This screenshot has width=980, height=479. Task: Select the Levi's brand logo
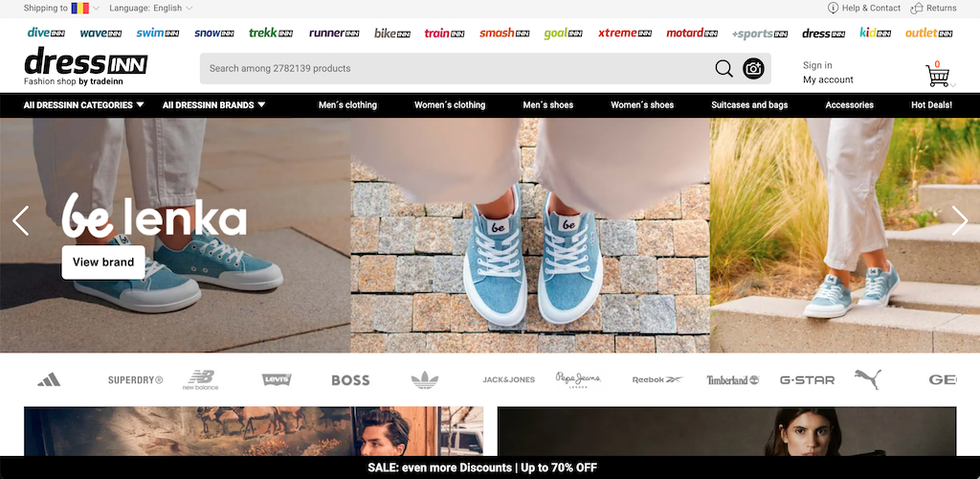[277, 379]
